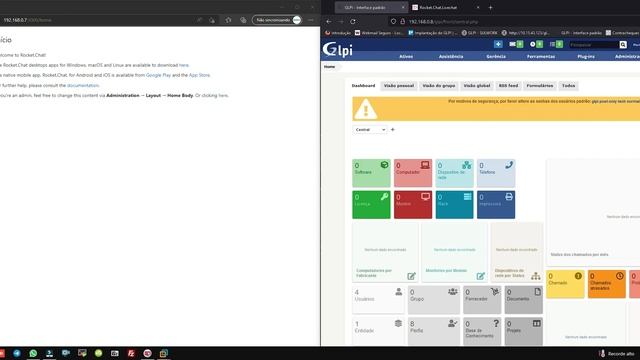Close the Rocket.Chat Livechat browser tab
640x360 pixels.
(x=478, y=7)
